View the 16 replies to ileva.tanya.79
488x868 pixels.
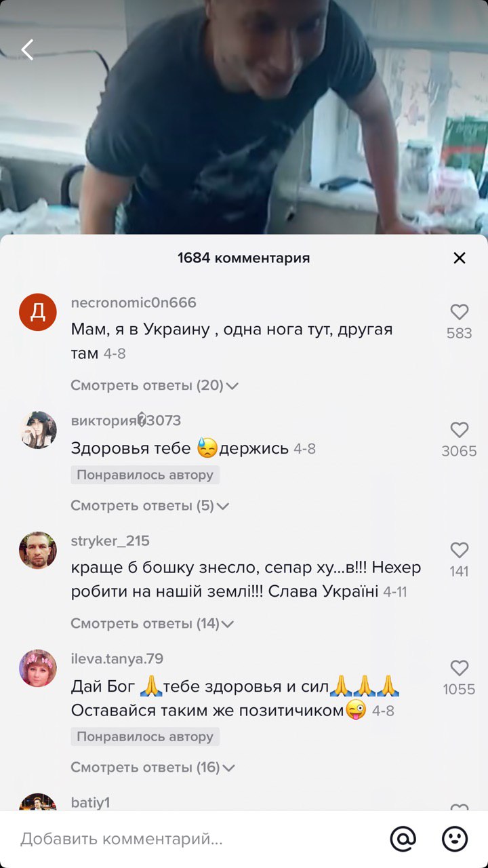tap(152, 767)
